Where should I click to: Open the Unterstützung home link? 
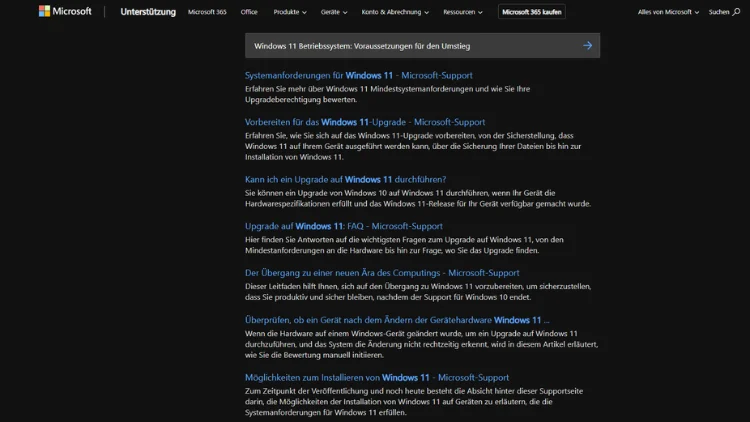pyautogui.click(x=148, y=11)
